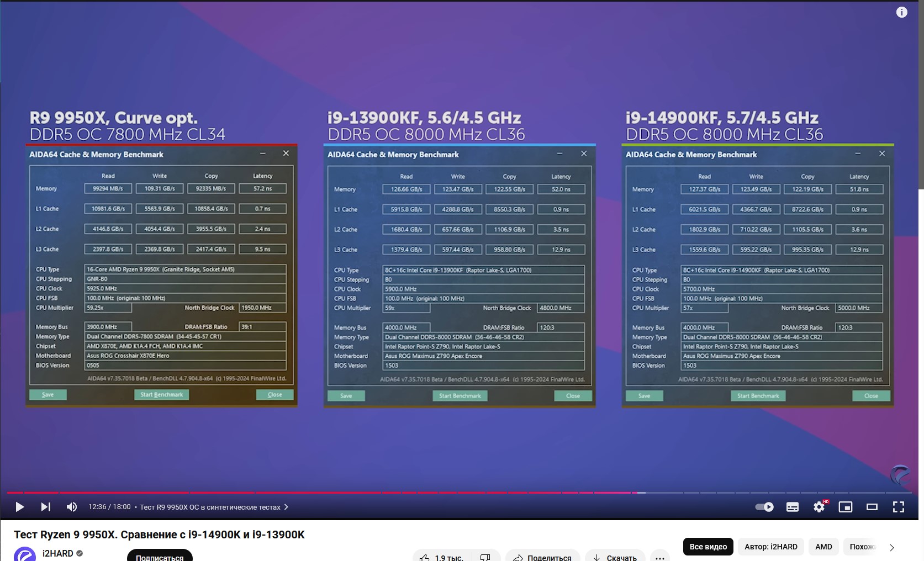Seek using the video progress bar
The height and width of the screenshot is (561, 924).
click(459, 493)
